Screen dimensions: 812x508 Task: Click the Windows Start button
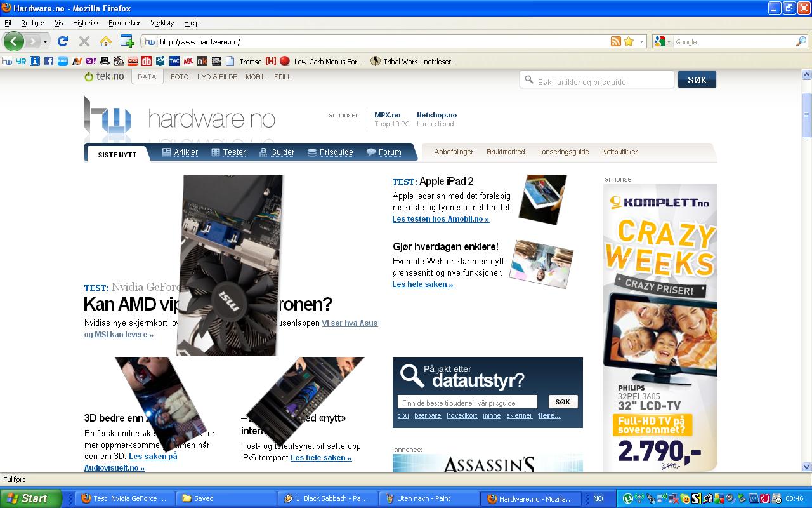[x=30, y=498]
